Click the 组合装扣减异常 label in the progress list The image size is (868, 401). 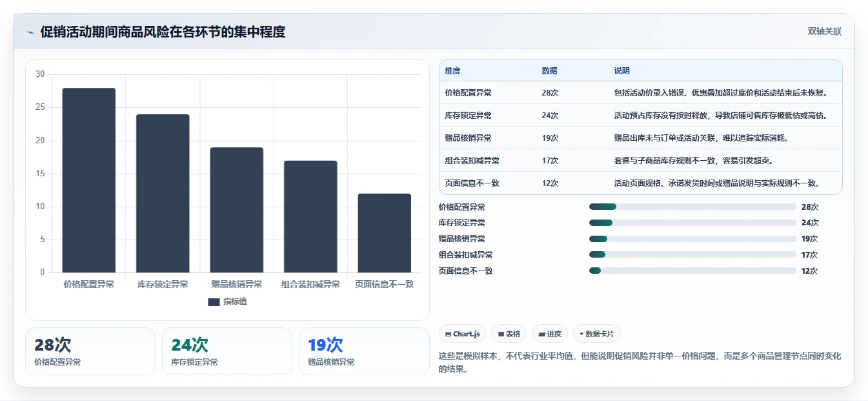465,255
